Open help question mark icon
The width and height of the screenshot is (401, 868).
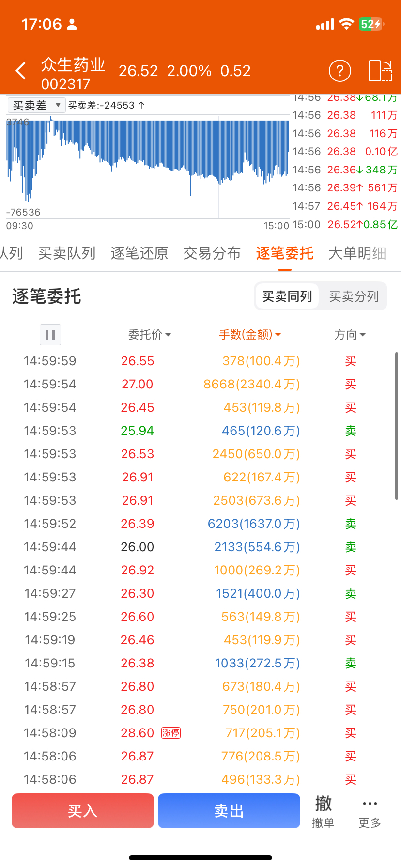tap(340, 71)
